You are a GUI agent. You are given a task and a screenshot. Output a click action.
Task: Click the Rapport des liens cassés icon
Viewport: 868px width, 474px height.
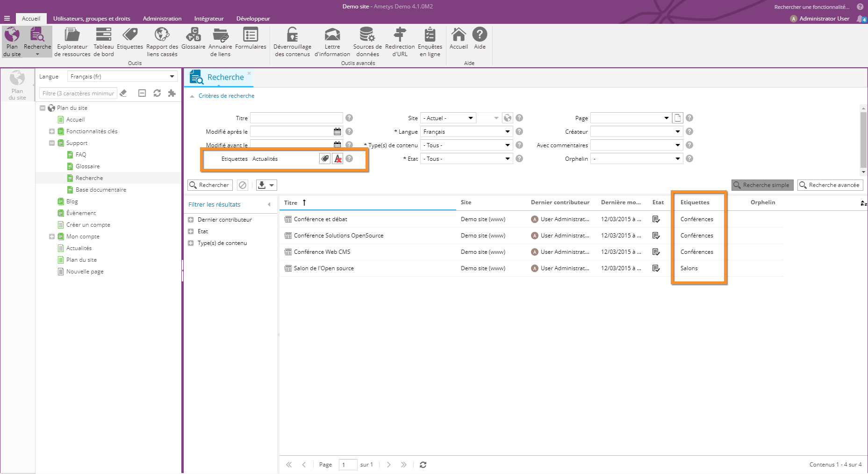click(x=162, y=42)
